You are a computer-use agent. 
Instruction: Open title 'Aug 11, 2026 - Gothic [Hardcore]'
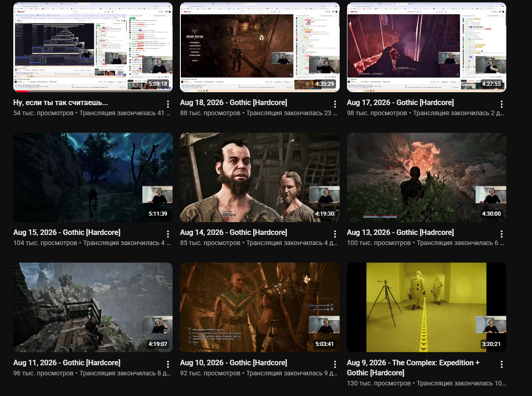67,363
